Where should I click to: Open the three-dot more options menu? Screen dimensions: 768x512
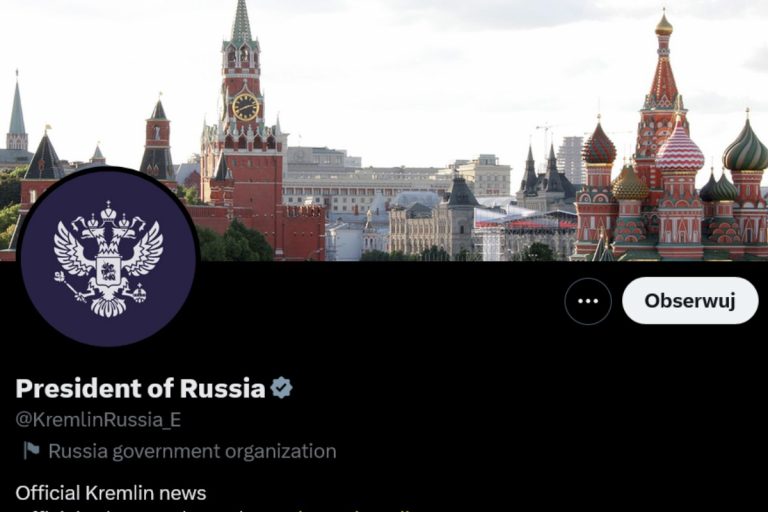pos(588,301)
